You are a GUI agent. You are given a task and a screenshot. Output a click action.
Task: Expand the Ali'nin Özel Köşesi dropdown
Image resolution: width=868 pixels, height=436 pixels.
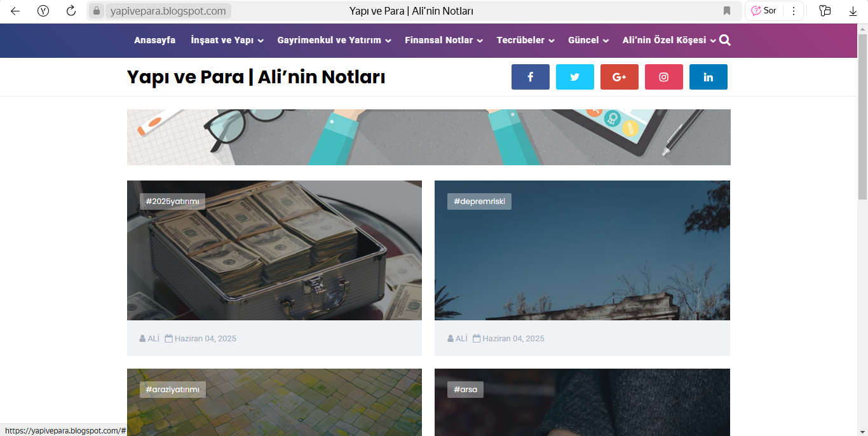[x=669, y=40]
